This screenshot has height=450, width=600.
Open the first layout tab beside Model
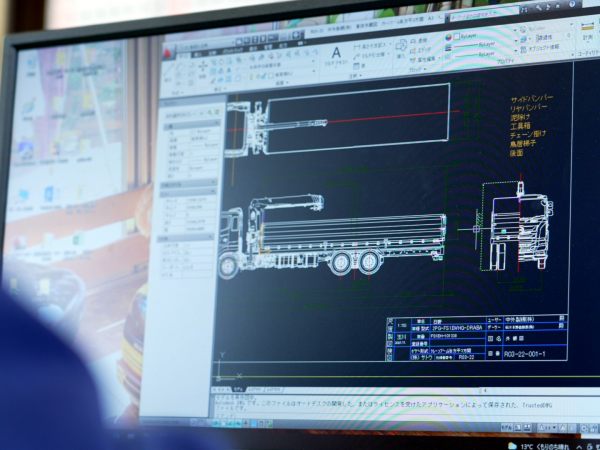coord(252,389)
